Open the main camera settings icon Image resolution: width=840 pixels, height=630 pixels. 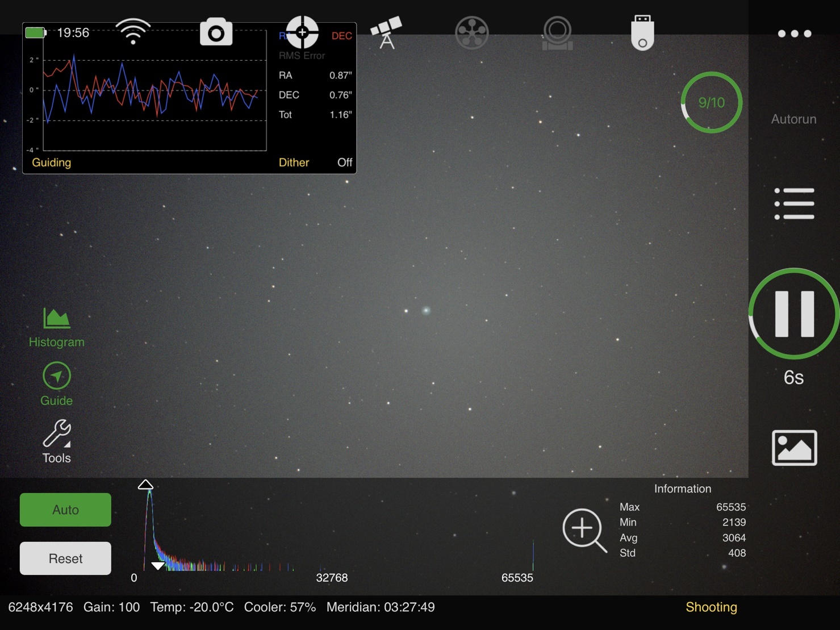point(216,32)
